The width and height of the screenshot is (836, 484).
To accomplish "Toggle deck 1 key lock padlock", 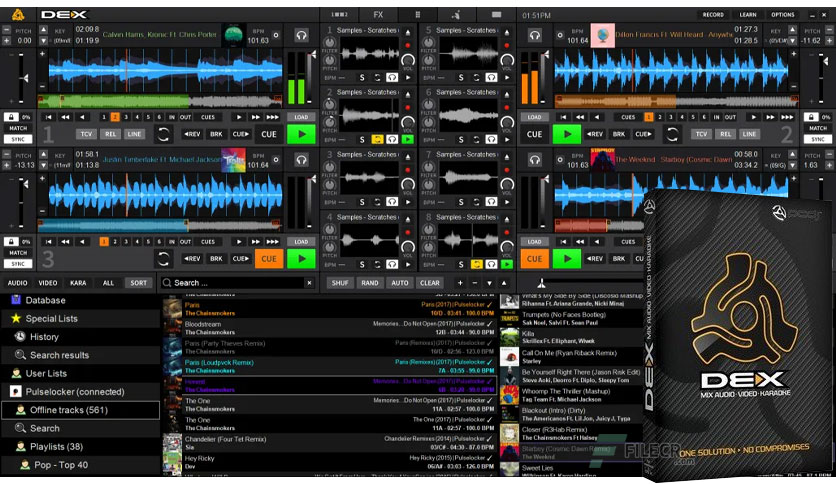I will point(11,117).
